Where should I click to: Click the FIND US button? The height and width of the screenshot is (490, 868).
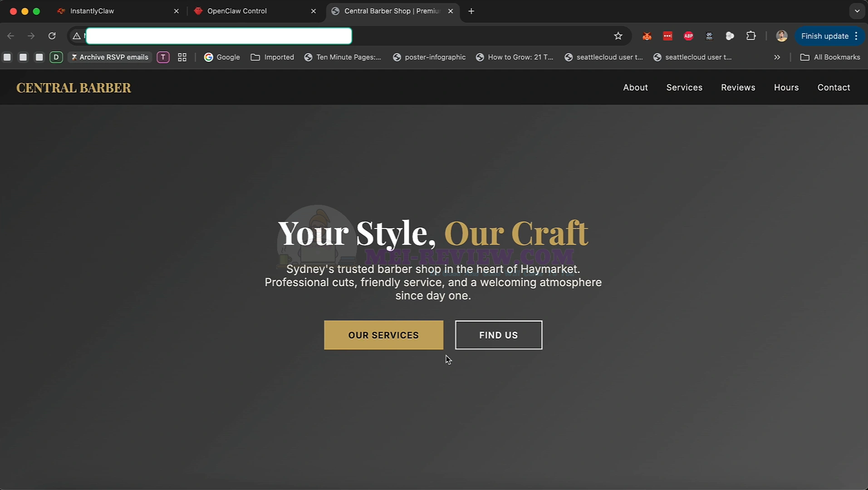pyautogui.click(x=498, y=335)
